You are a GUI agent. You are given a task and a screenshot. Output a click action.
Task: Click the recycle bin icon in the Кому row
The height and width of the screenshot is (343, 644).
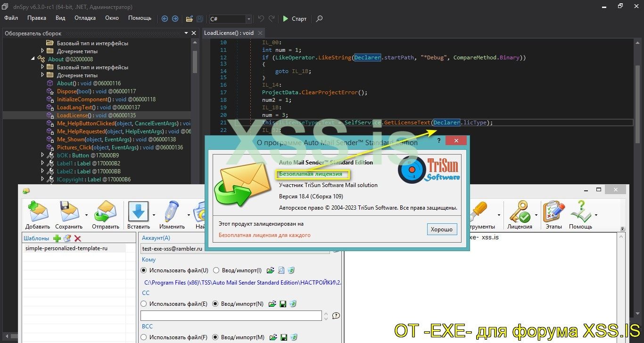click(291, 270)
